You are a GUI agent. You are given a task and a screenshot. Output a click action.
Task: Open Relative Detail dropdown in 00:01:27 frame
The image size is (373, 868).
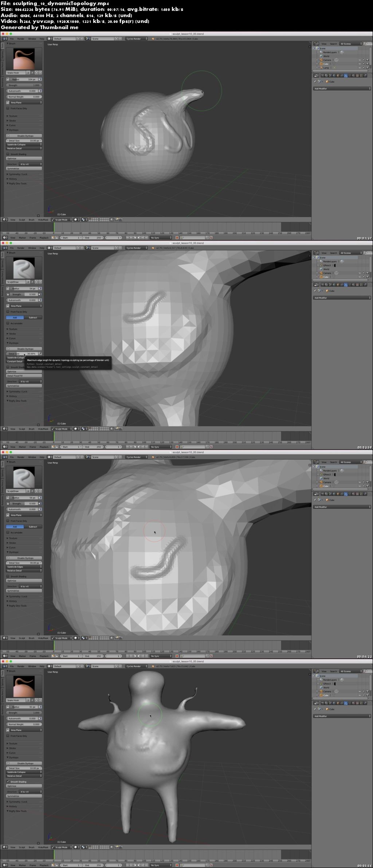[24, 148]
